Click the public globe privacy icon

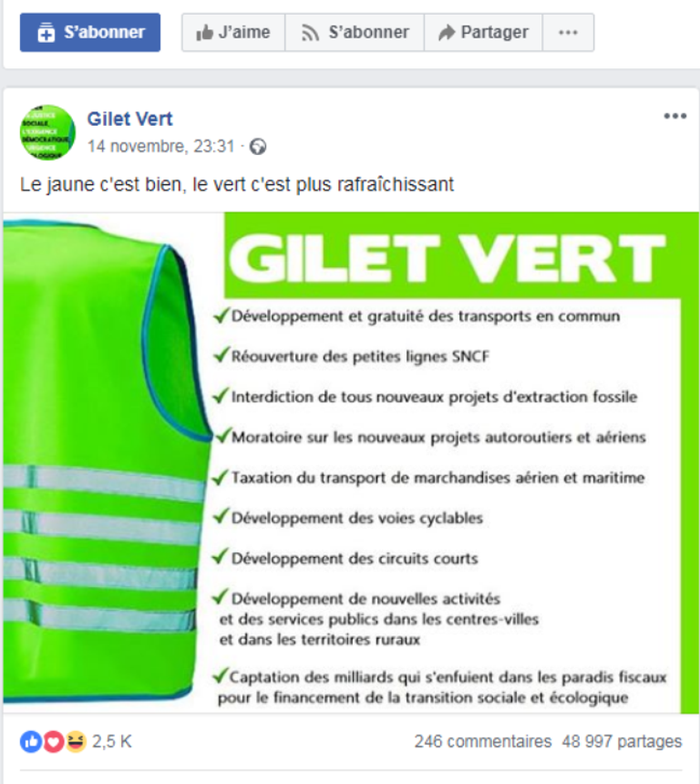[x=258, y=147]
